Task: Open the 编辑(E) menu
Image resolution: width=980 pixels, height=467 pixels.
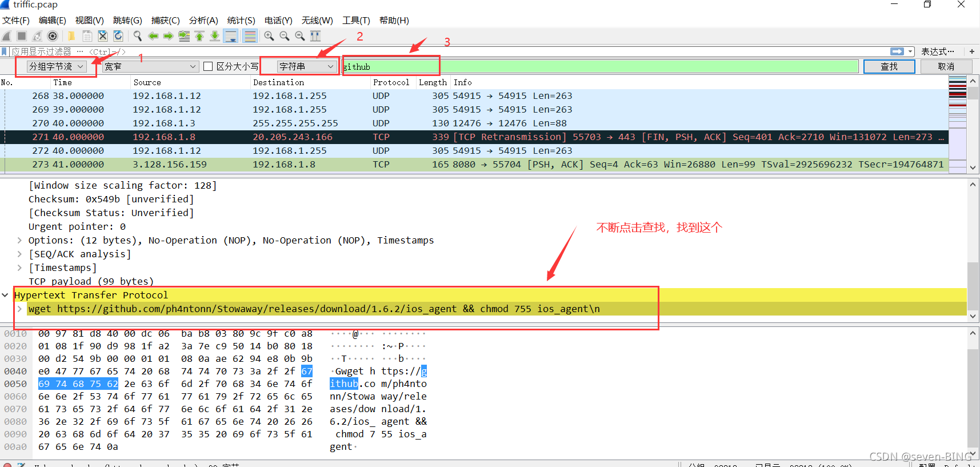Action: (x=53, y=20)
